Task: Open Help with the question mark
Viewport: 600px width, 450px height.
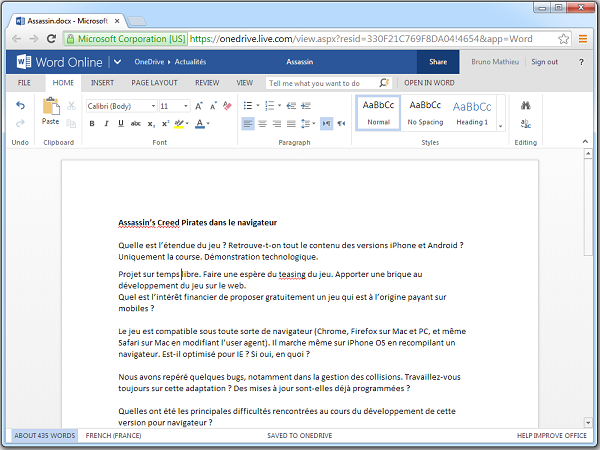Action: (x=581, y=62)
